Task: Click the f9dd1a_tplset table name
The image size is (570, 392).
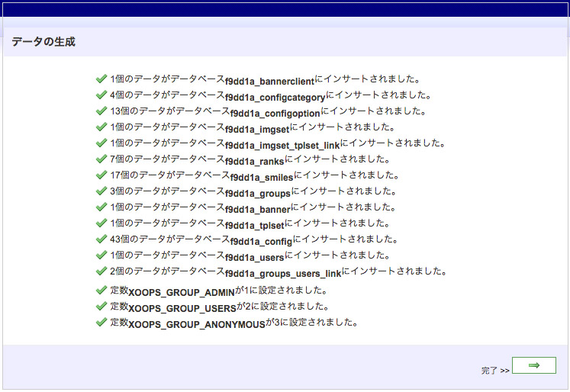Action: (256, 225)
